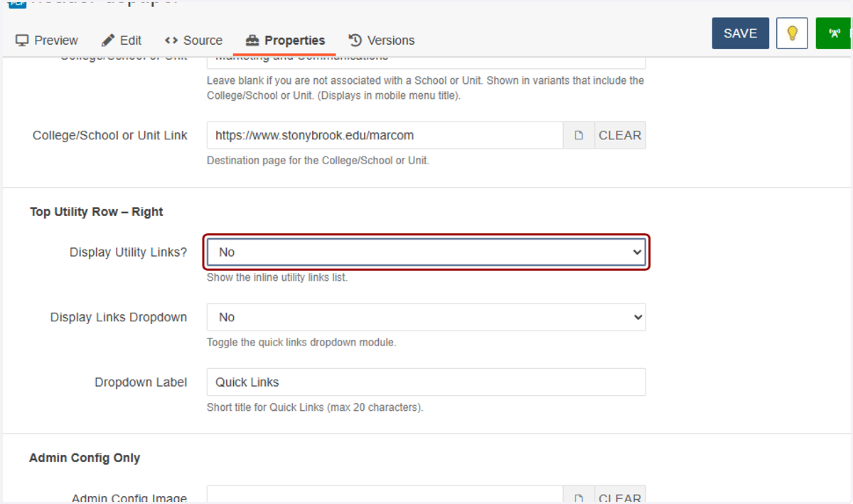
Task: Clear the College/School or Unit Link field
Action: [x=620, y=135]
